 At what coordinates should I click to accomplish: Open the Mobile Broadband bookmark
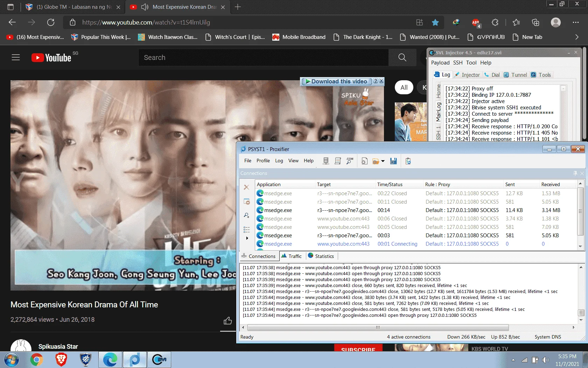299,37
